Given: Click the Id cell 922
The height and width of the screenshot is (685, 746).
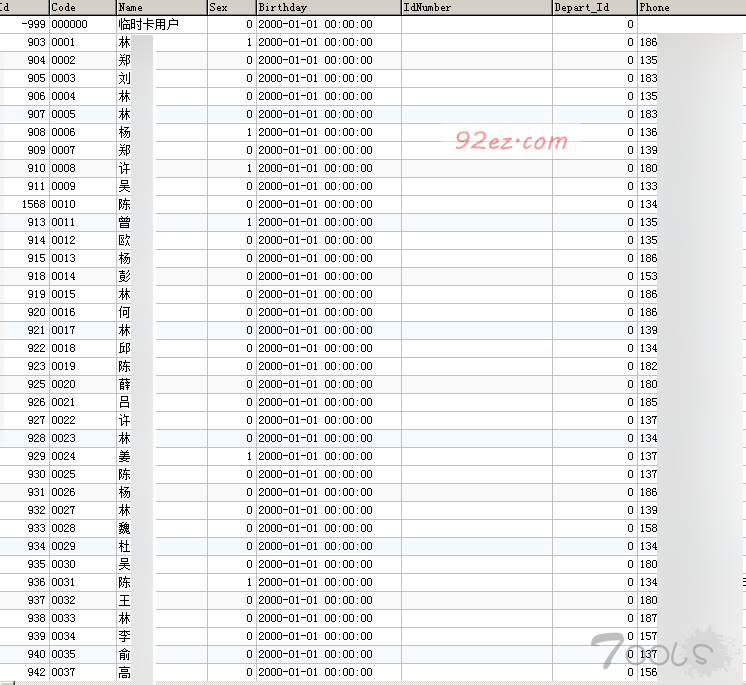Looking at the screenshot, I should [24, 348].
